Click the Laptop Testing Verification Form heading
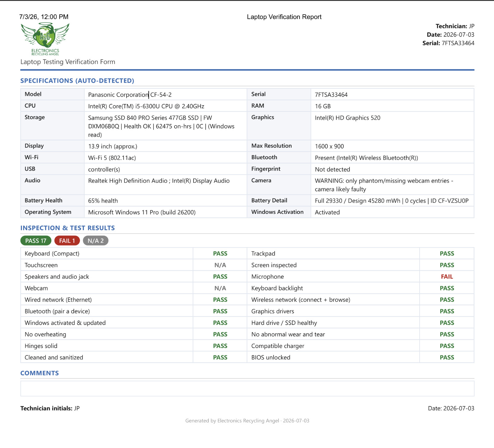 coord(68,62)
